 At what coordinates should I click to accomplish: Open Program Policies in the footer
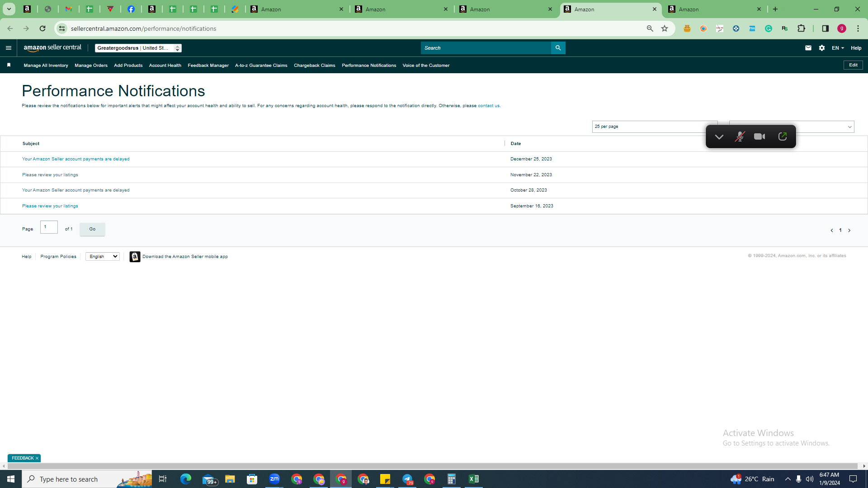58,257
